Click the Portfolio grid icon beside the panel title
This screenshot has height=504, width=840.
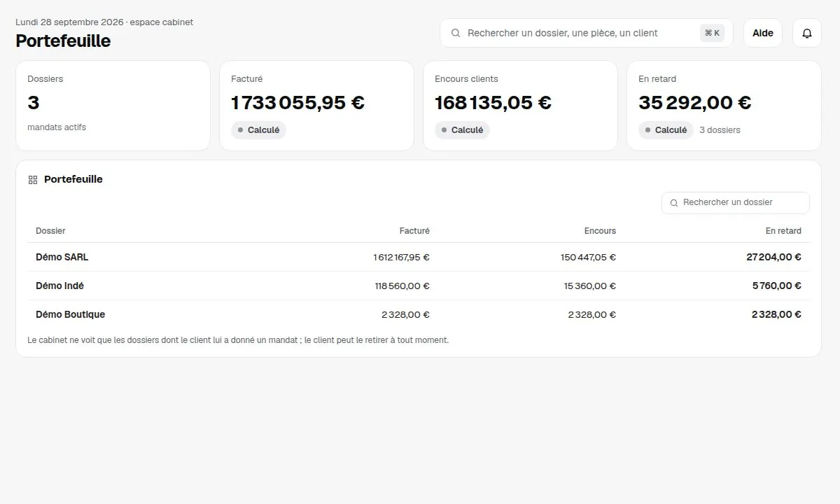pyautogui.click(x=33, y=180)
